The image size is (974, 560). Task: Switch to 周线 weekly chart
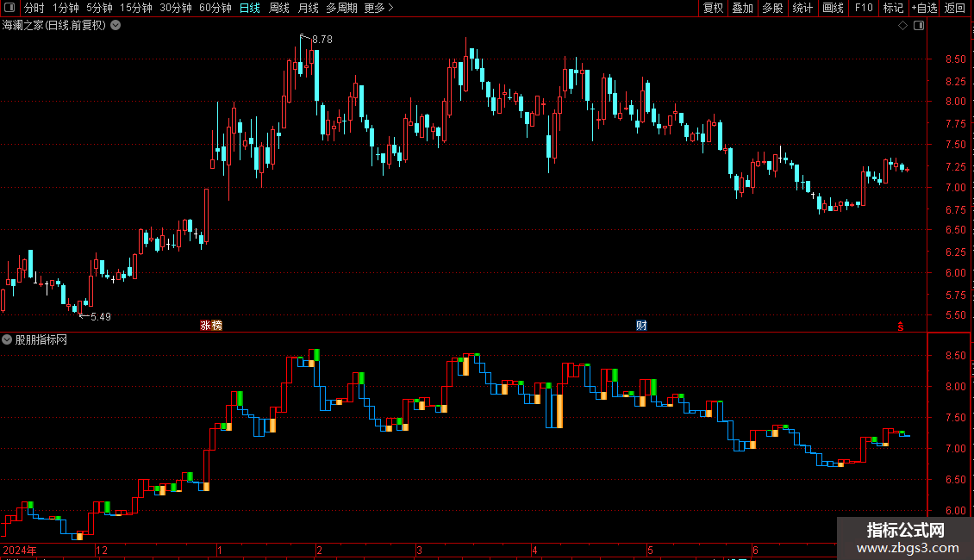tap(279, 8)
